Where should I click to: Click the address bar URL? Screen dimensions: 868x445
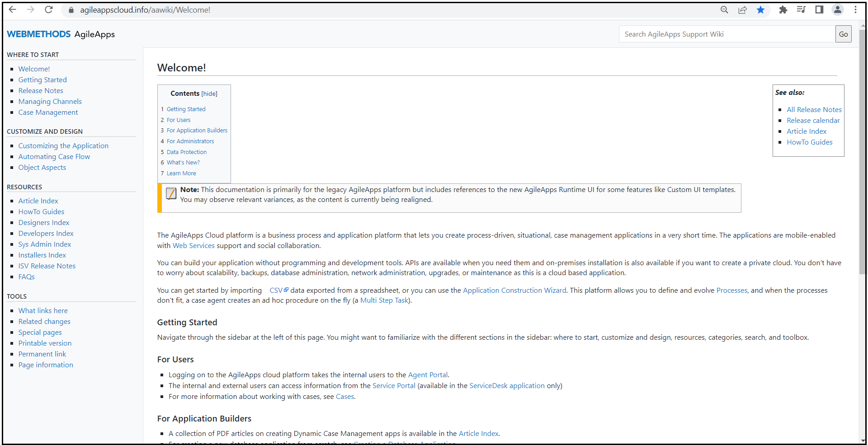click(x=145, y=10)
